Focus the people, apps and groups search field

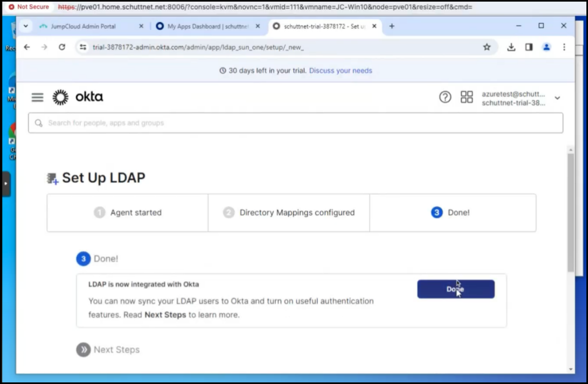pos(296,123)
